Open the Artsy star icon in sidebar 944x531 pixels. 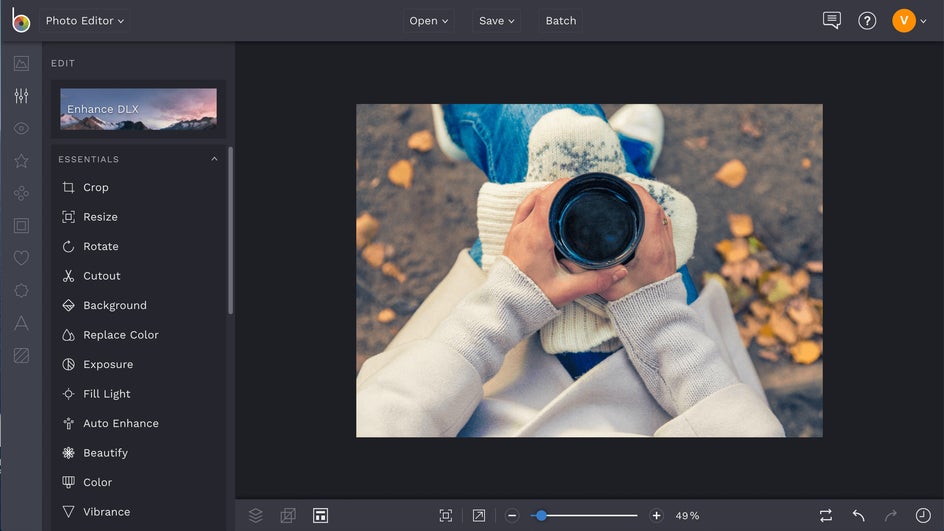21,161
